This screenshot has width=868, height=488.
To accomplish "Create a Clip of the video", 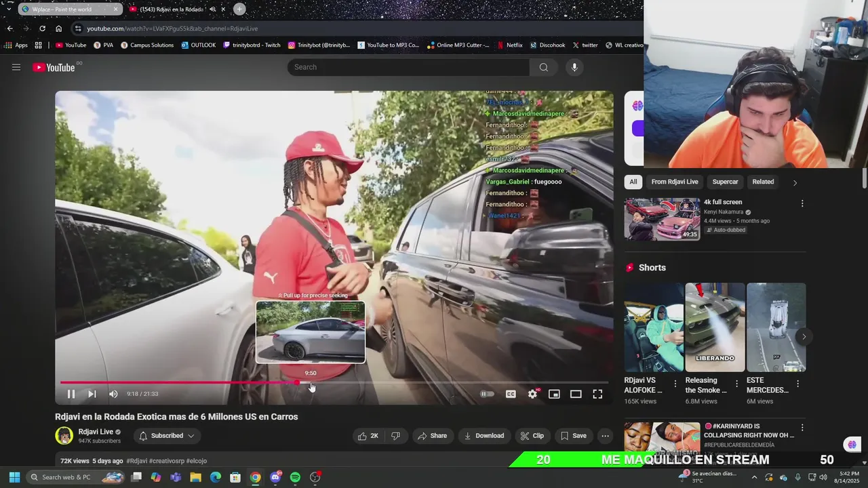I will click(x=532, y=436).
